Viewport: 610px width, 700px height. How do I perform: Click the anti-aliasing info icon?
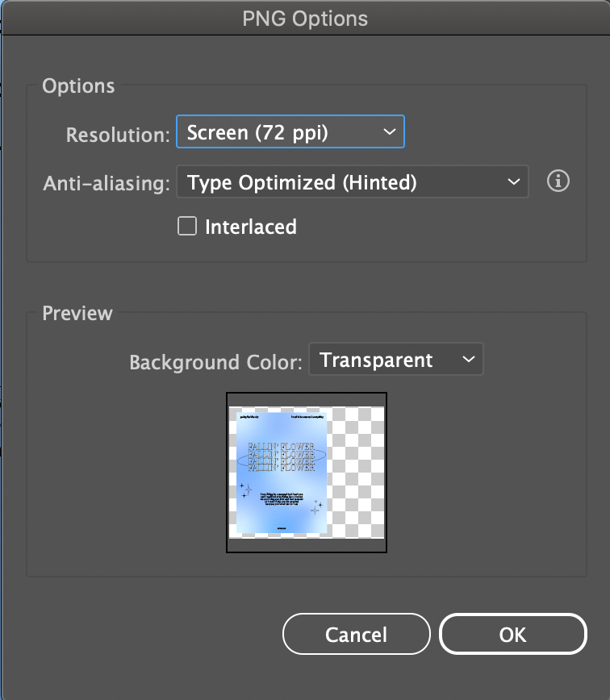558,181
